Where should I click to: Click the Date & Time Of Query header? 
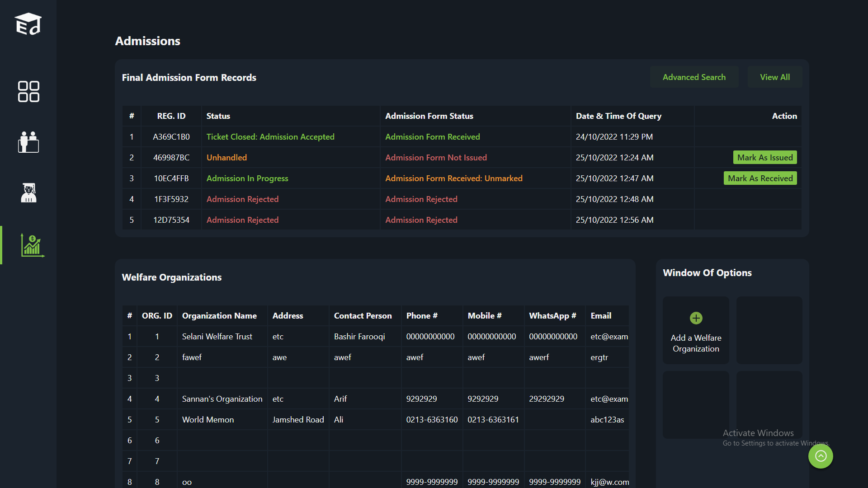point(618,116)
